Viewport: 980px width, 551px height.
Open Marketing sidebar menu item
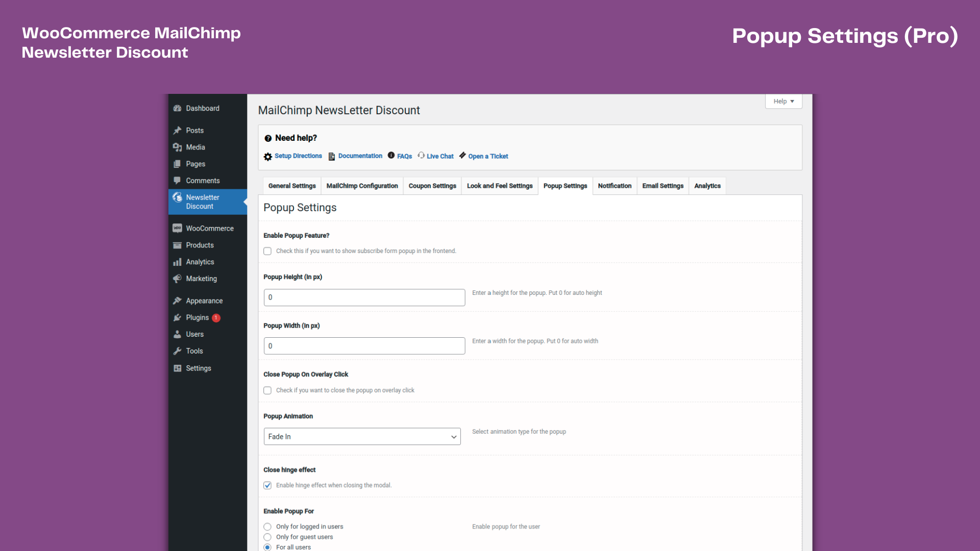point(208,279)
